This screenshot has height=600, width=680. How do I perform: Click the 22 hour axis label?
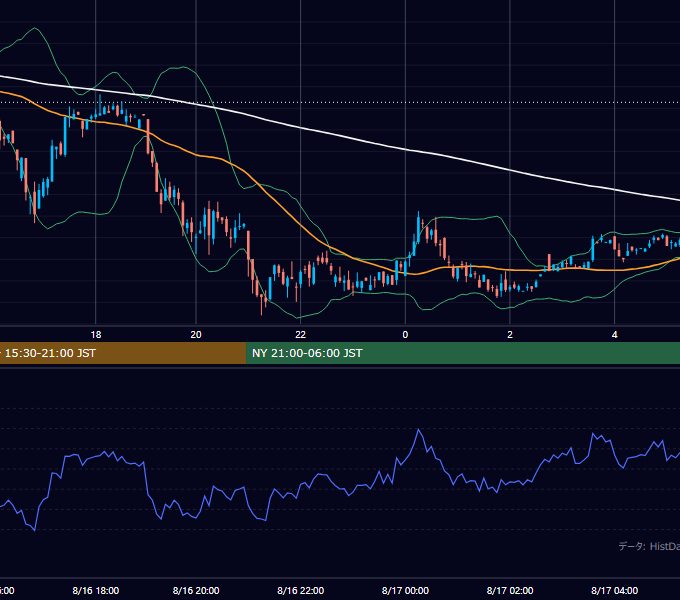click(301, 335)
